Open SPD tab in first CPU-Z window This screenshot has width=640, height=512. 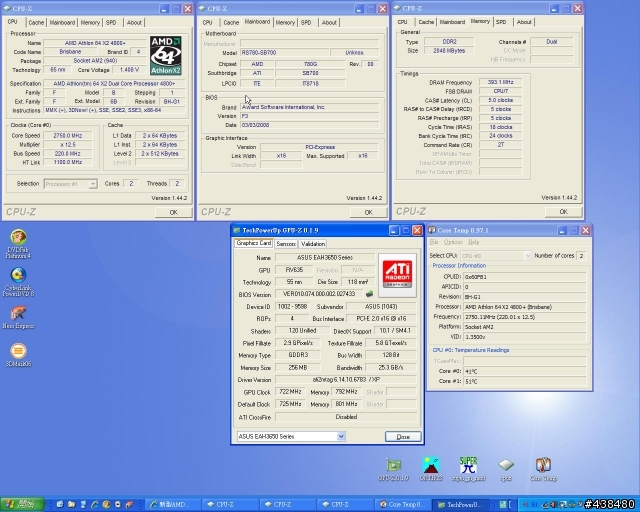pos(111,22)
